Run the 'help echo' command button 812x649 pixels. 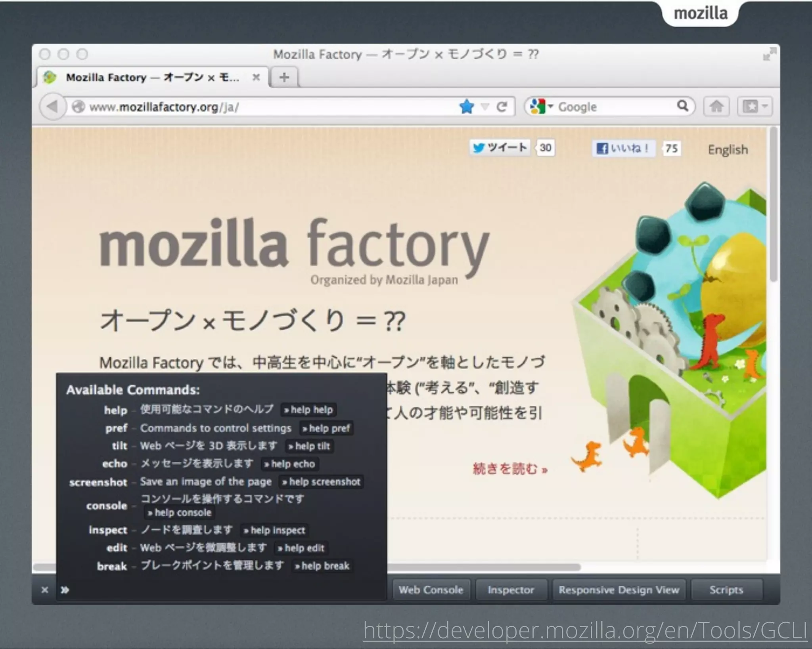pos(290,464)
